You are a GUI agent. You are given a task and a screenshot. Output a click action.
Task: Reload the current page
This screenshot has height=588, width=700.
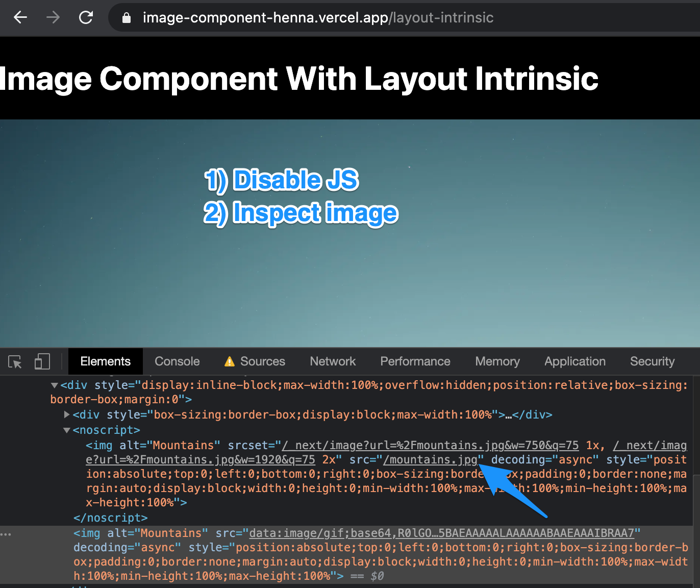[x=86, y=17]
